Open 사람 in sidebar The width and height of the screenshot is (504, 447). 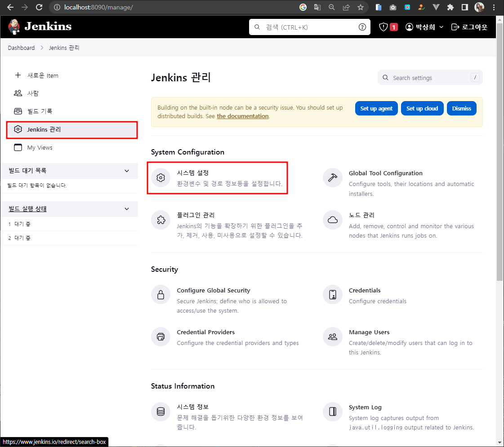[x=72, y=93]
